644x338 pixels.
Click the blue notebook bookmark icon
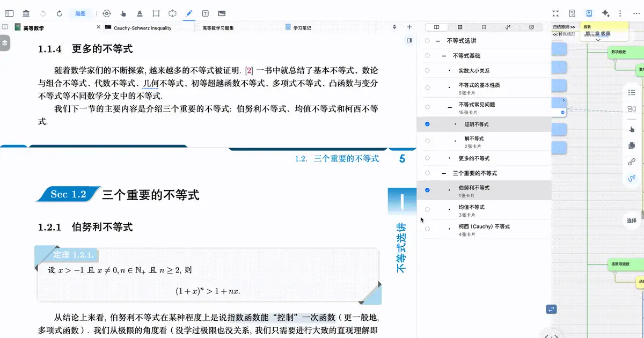589,13
